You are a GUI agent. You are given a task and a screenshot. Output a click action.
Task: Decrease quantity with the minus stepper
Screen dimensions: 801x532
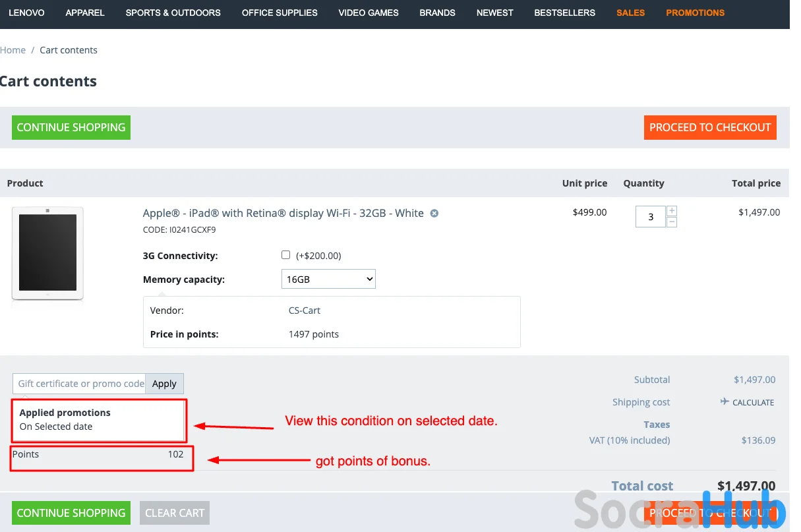click(x=672, y=222)
